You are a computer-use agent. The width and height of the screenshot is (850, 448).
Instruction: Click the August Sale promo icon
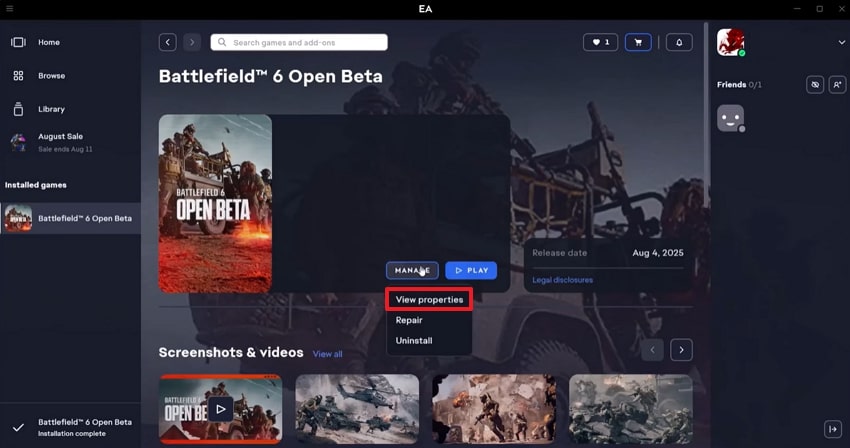point(18,142)
